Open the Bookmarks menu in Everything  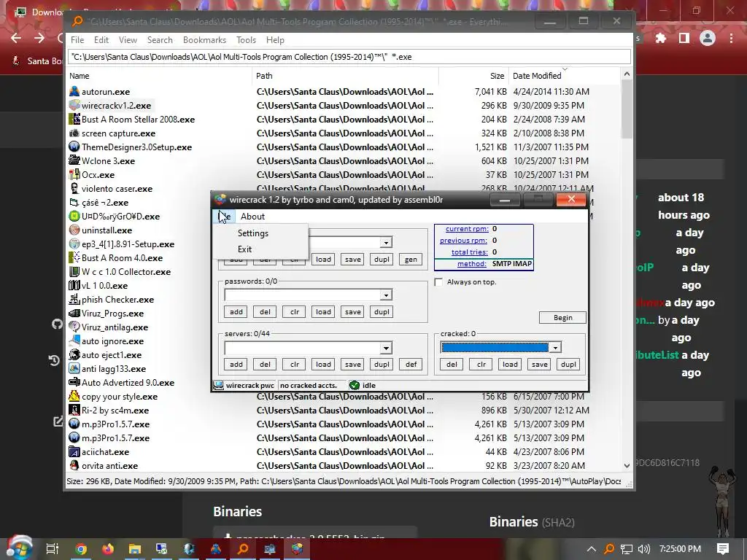[204, 40]
